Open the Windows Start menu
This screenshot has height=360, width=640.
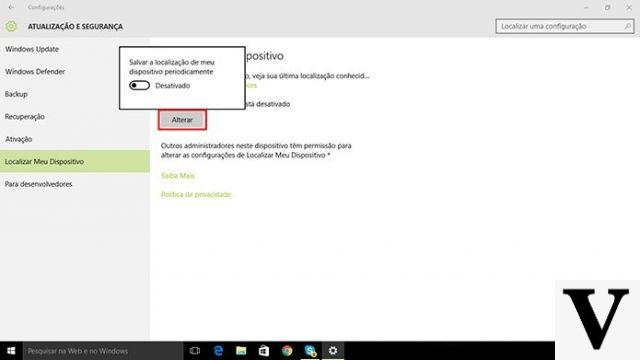[11, 351]
